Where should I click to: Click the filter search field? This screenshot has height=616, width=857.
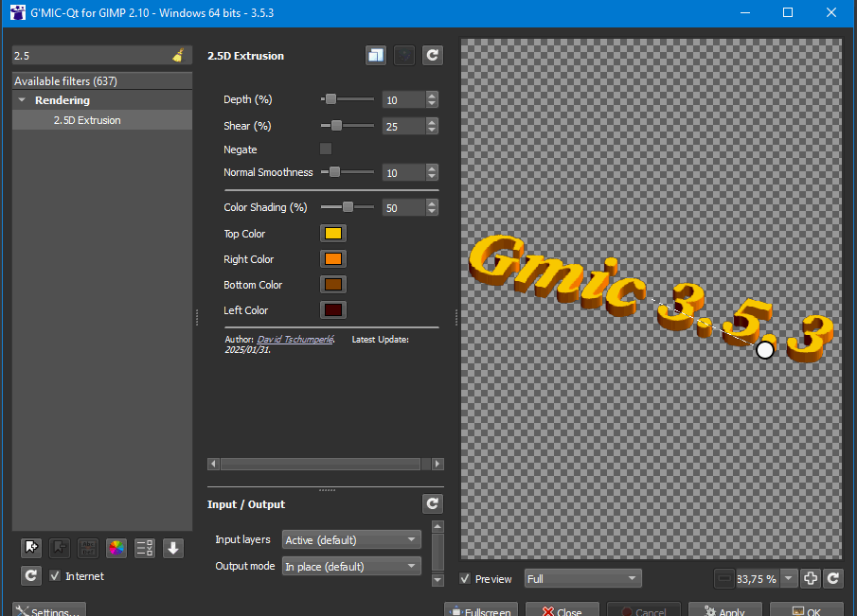92,55
